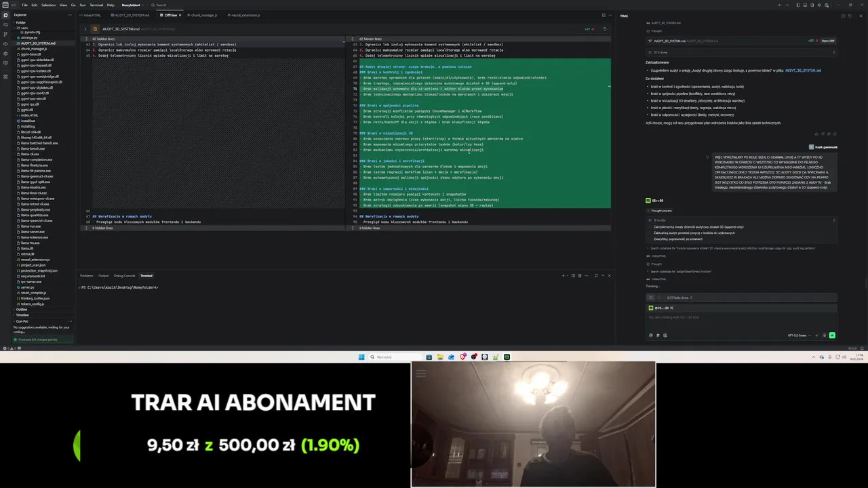Click the Trae logo icon at top-left
868x488 pixels.
coord(5,5)
